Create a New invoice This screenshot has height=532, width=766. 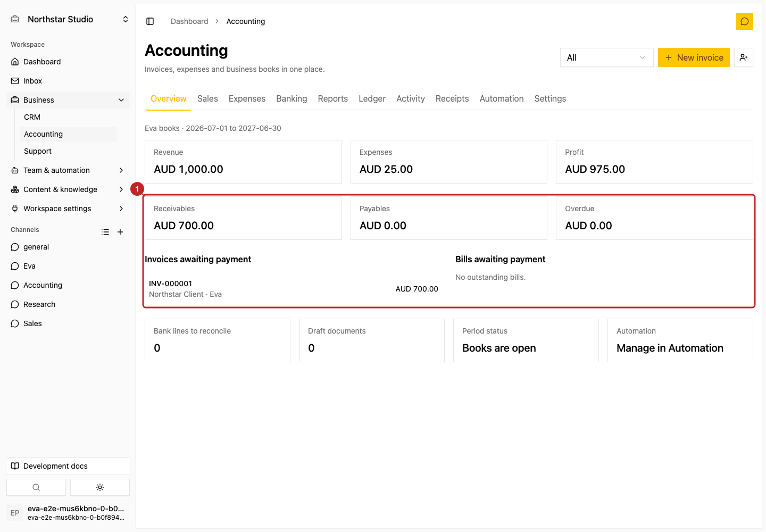[x=694, y=57]
